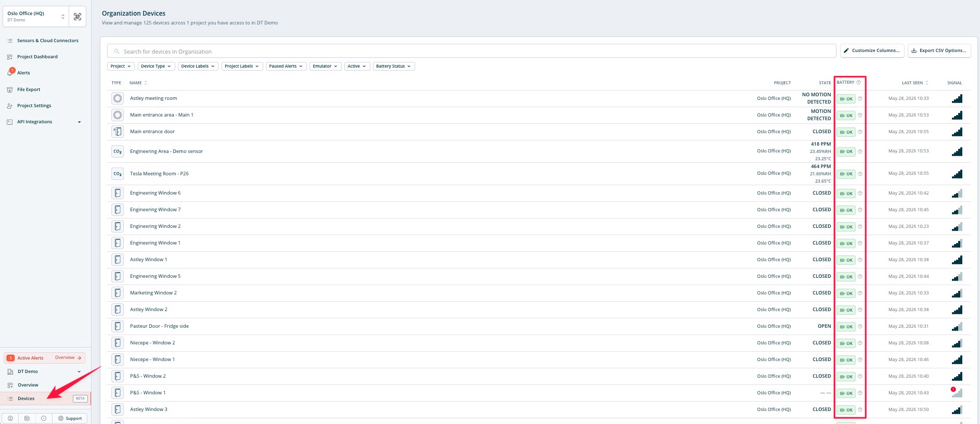Click the search magnifier icon in search bar

click(x=117, y=52)
